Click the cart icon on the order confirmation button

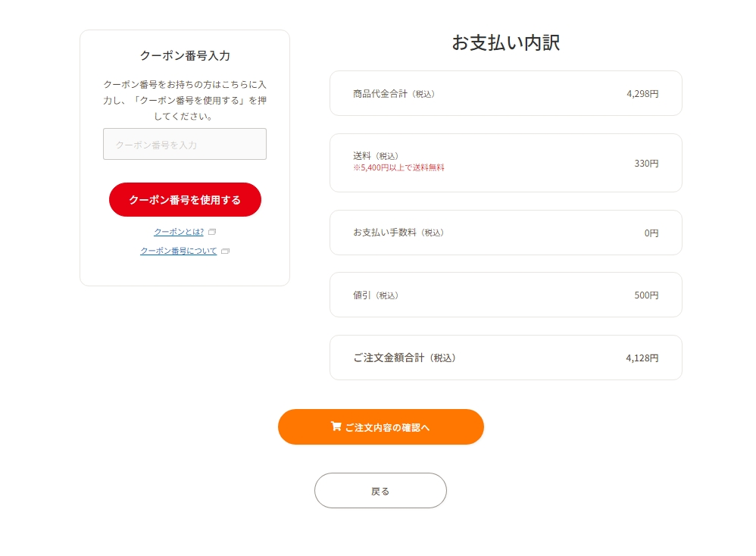click(x=336, y=426)
